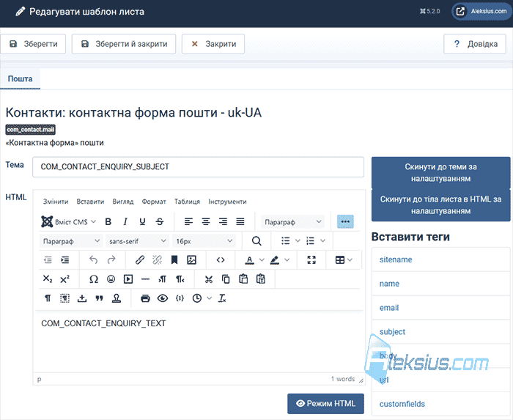Open the sans-serif font dropdown
The width and height of the screenshot is (513, 420).
(138, 241)
